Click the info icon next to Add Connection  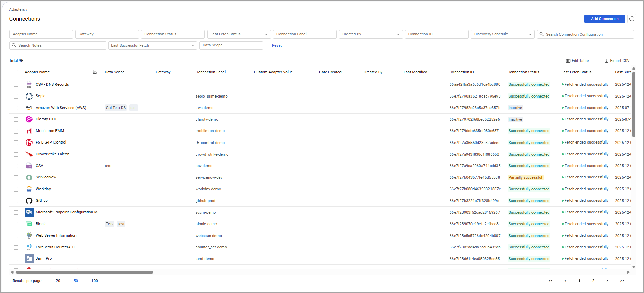(x=632, y=19)
